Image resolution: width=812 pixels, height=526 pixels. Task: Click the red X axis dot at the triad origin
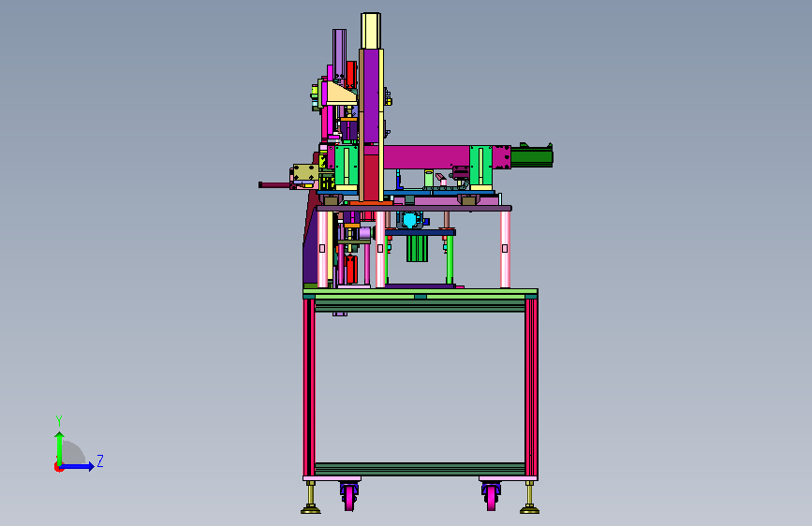58,467
